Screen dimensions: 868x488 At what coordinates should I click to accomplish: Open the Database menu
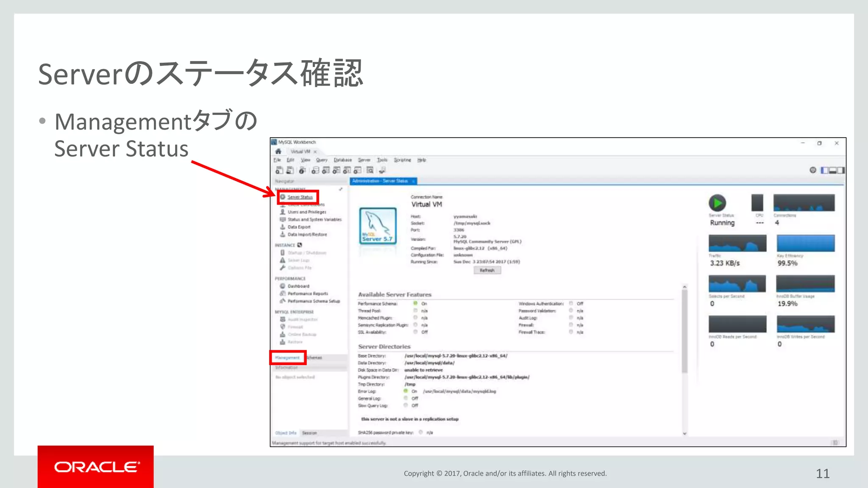coord(343,160)
